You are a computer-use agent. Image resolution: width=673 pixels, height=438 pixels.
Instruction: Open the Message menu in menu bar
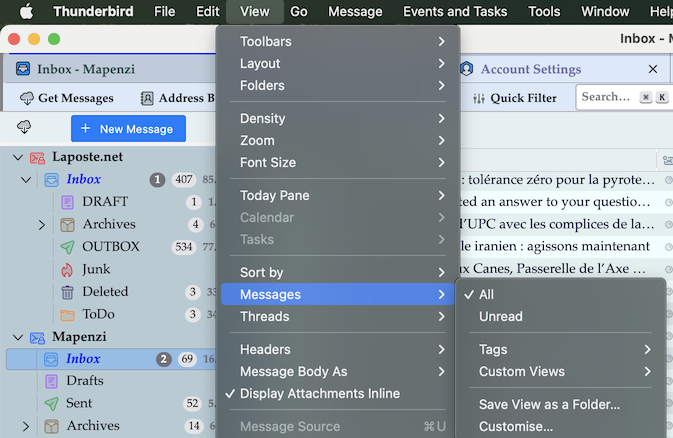[x=355, y=12]
